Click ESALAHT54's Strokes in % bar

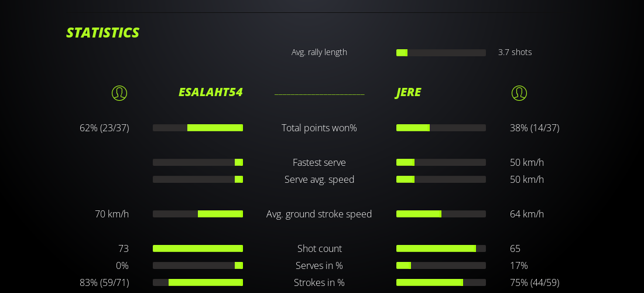coord(198,282)
